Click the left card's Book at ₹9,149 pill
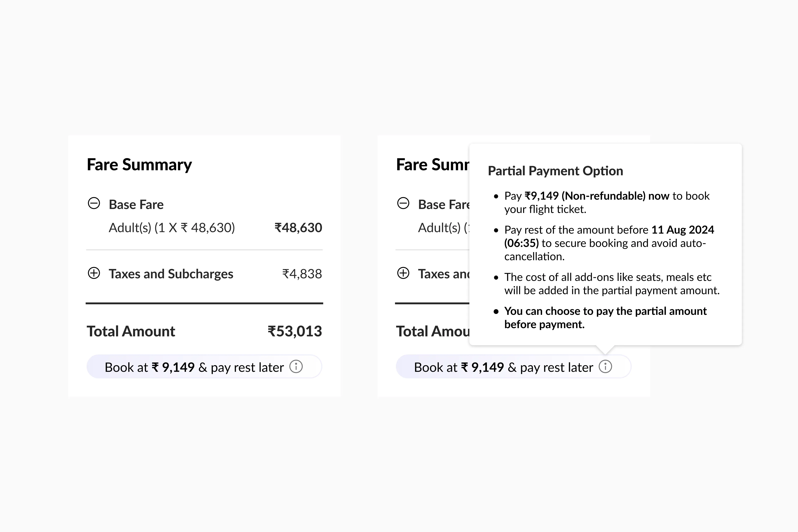798x532 pixels. coord(194,367)
